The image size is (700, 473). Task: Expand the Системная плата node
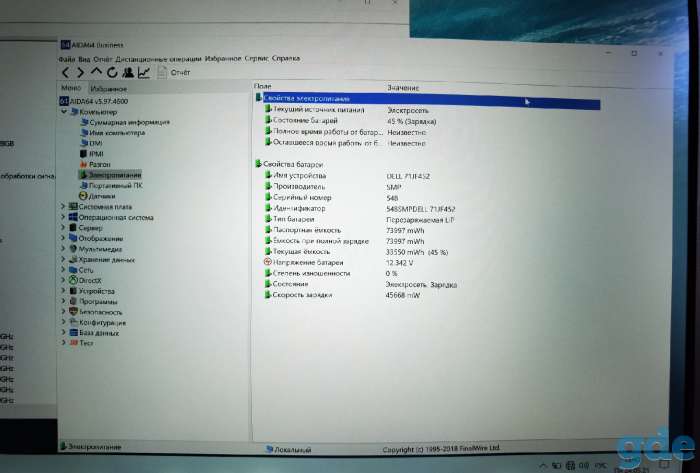coord(63,207)
